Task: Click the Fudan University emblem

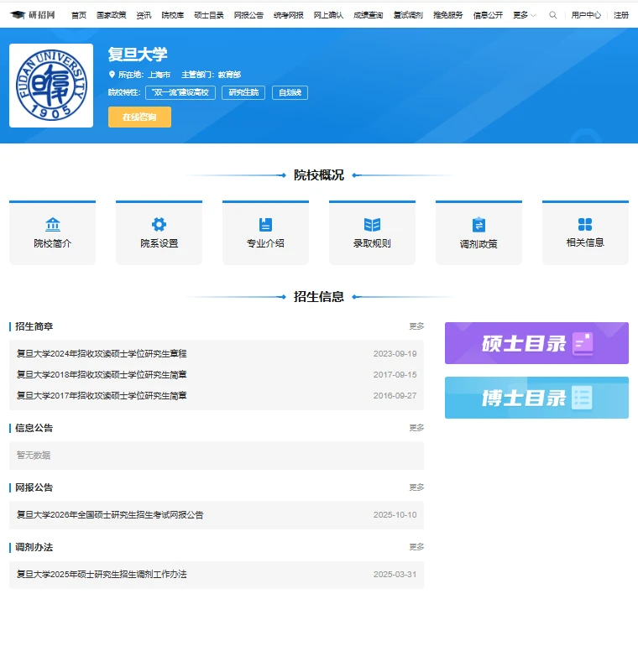Action: coord(51,86)
